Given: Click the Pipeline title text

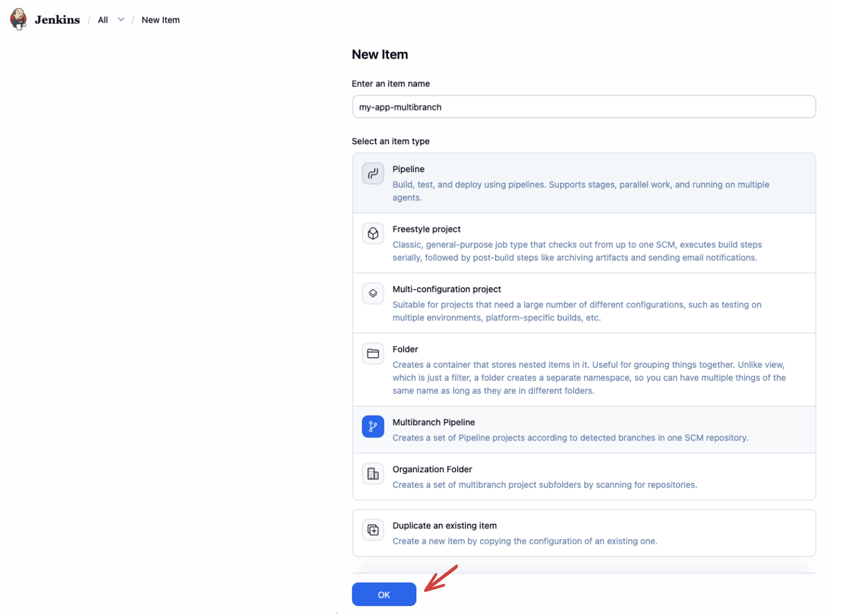Looking at the screenshot, I should pyautogui.click(x=409, y=169).
